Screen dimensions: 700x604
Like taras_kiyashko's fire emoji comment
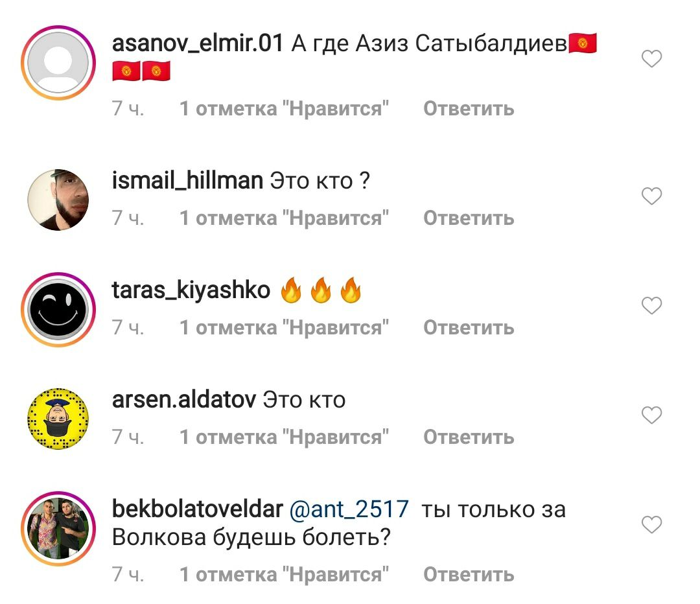click(x=651, y=305)
